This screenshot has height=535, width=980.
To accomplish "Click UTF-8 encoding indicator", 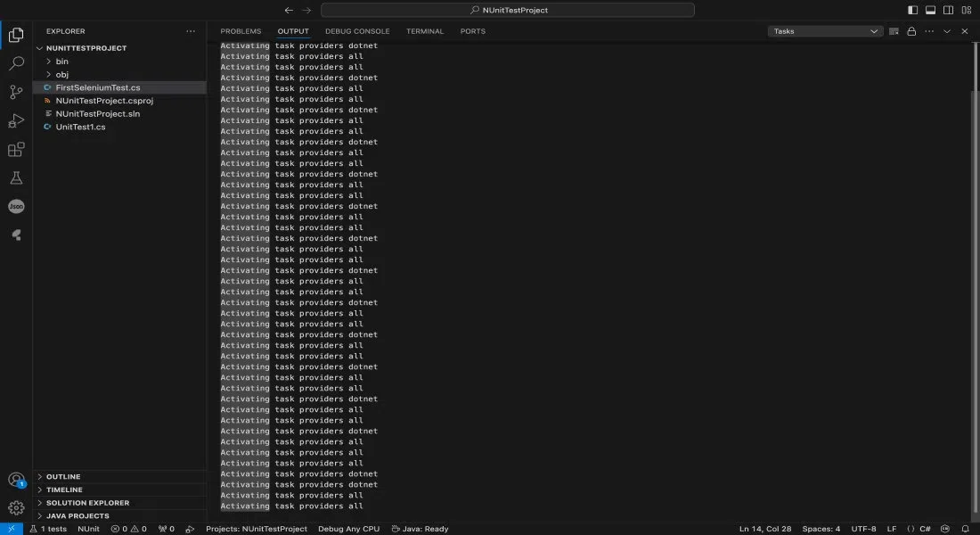I will [x=864, y=529].
